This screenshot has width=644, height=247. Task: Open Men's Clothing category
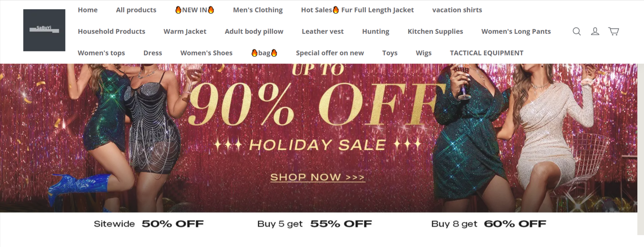point(258,10)
